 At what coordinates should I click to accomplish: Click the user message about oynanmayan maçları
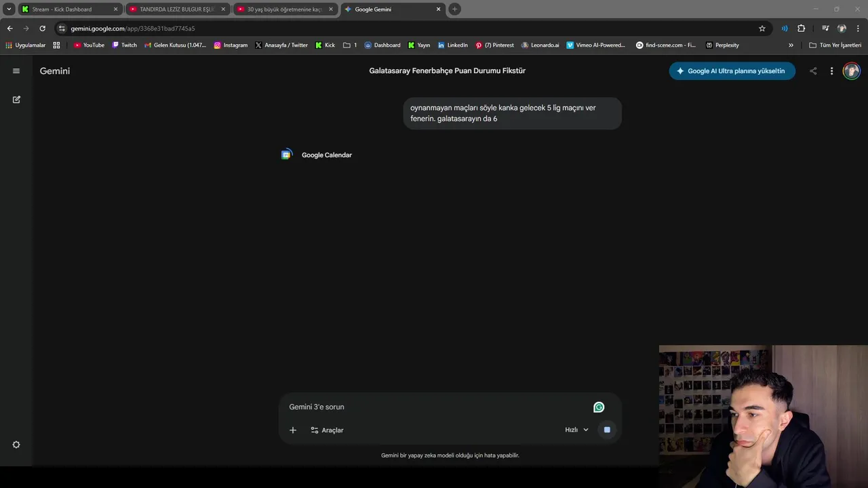click(x=512, y=113)
